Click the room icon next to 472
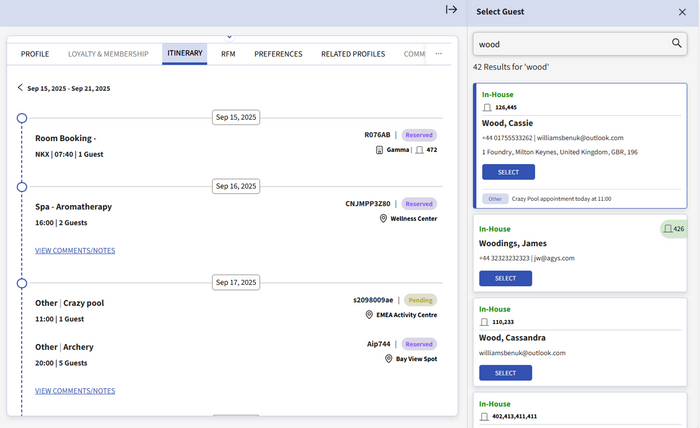 (420, 150)
